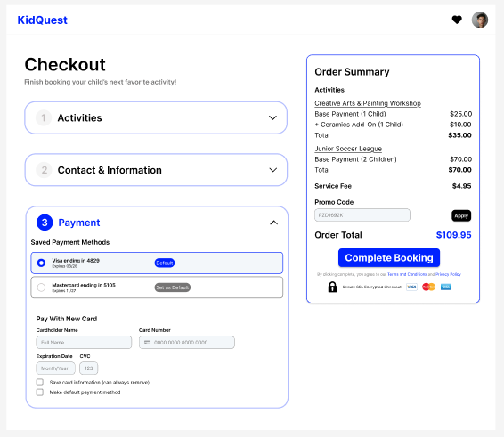Check Make default payment method box
504x437 pixels.
(x=40, y=392)
